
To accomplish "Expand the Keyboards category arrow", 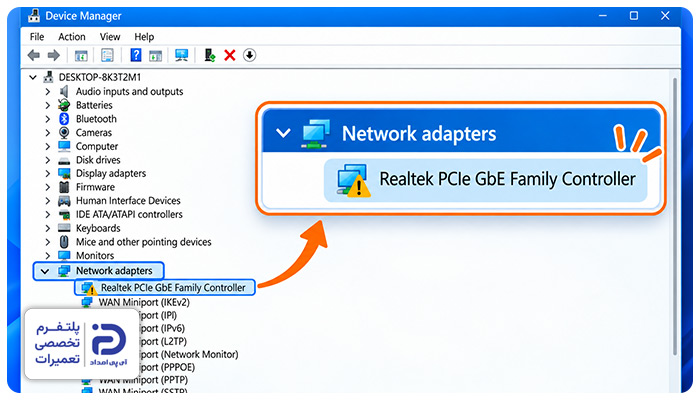I will 47,228.
